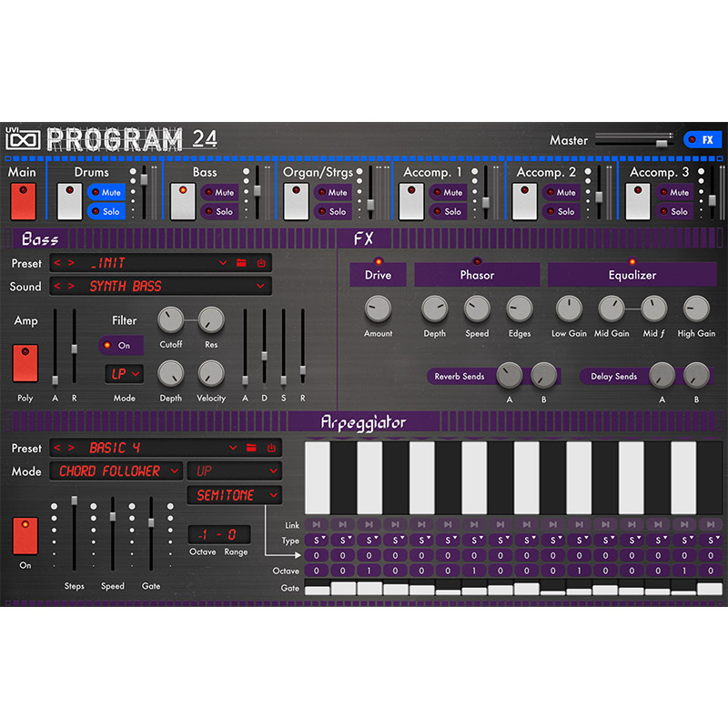
Task: Click the Octave -1 value display
Action: pyautogui.click(x=203, y=535)
